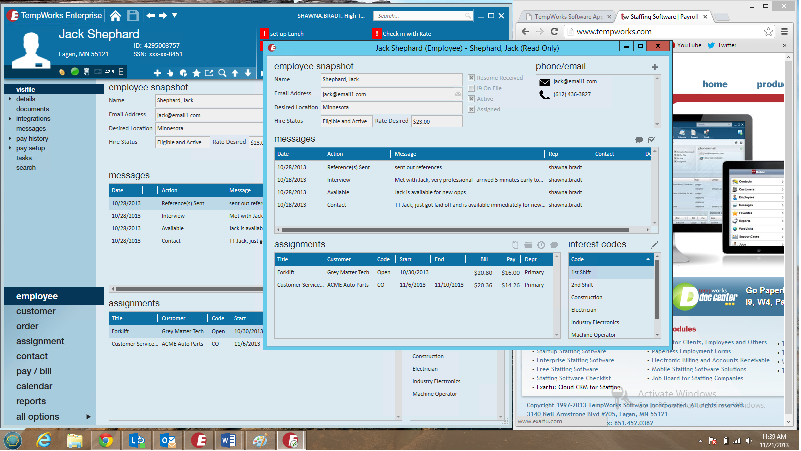Click the pop-out window icon in header toolbar
The width and height of the screenshot is (801, 451).
click(x=209, y=74)
